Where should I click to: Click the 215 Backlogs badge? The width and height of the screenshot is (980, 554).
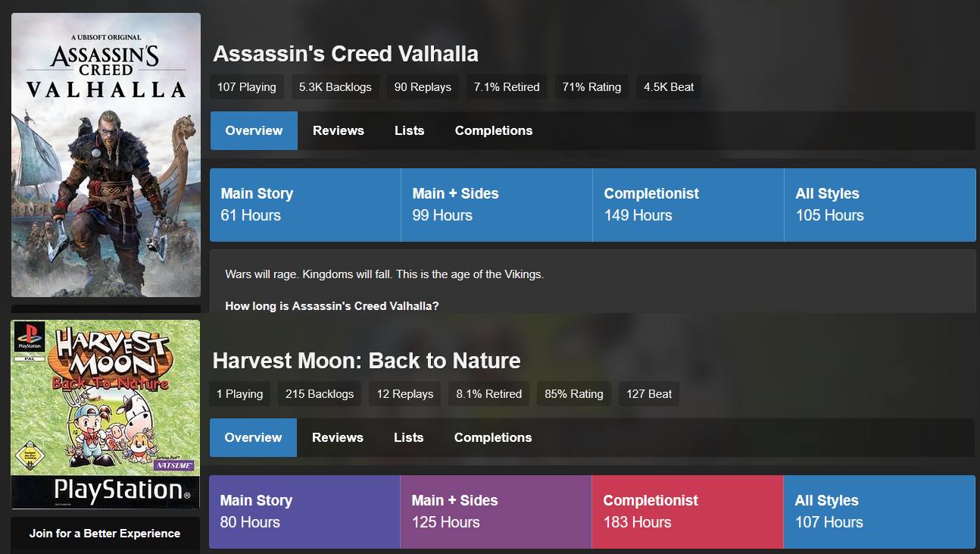point(320,394)
